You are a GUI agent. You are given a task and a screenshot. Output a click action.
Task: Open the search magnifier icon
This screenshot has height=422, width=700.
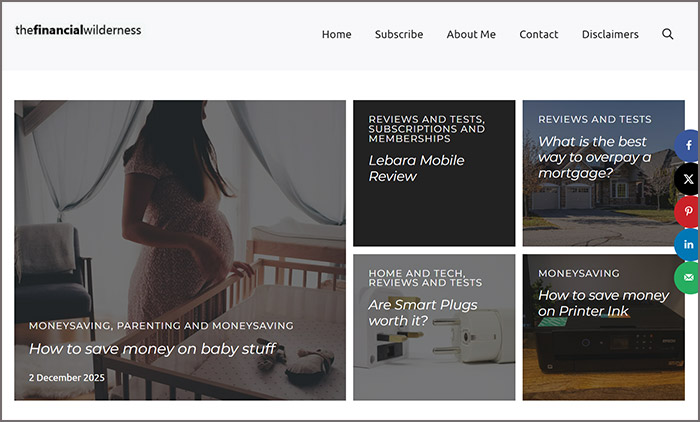click(x=667, y=34)
